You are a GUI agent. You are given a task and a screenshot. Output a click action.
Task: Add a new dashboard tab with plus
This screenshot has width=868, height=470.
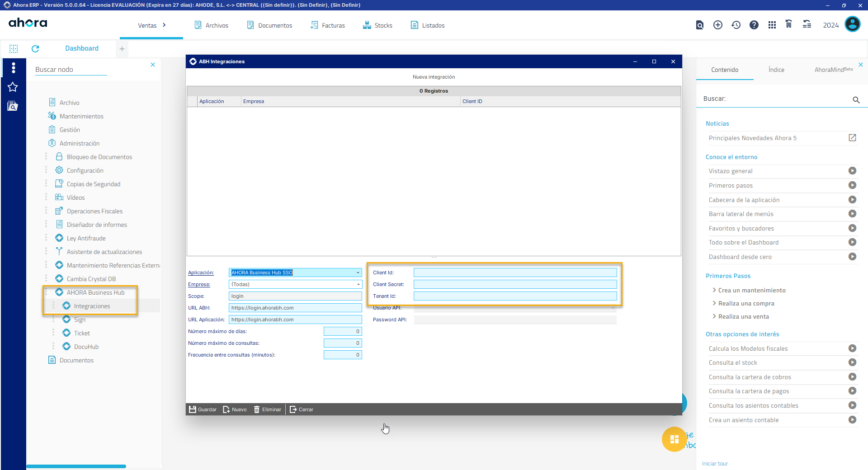(122, 49)
